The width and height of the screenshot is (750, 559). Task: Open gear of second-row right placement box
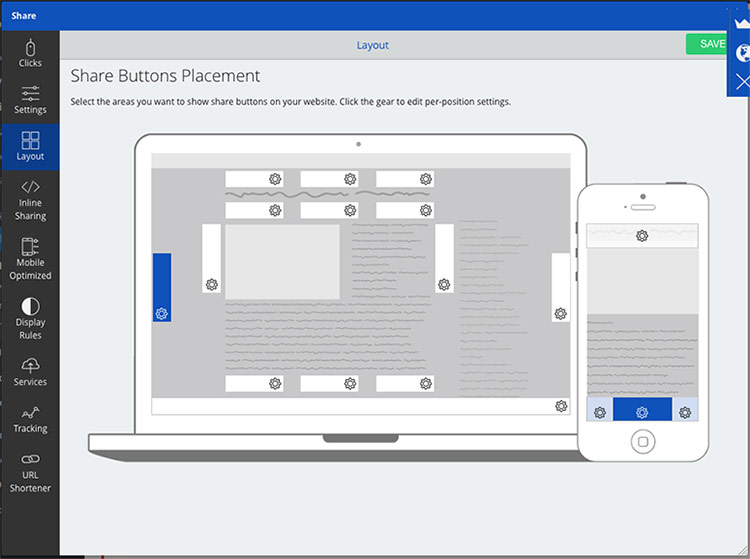(x=426, y=210)
